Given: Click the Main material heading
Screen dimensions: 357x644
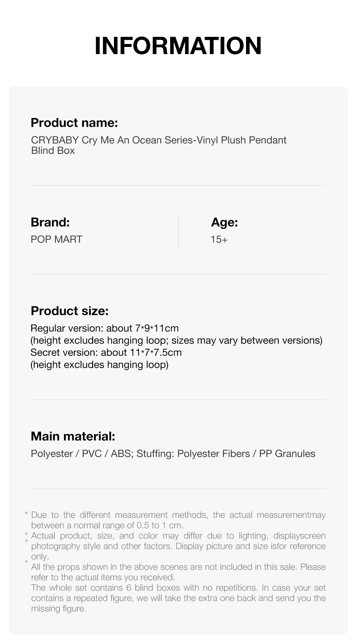Looking at the screenshot, I should coord(73,437).
